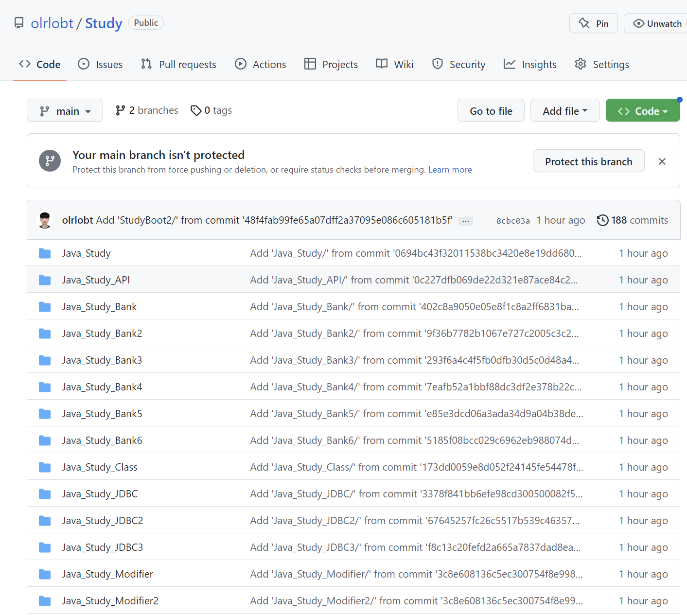Viewport: 687px width, 616px height.
Task: Switch to the Code tab
Action: pyautogui.click(x=40, y=64)
